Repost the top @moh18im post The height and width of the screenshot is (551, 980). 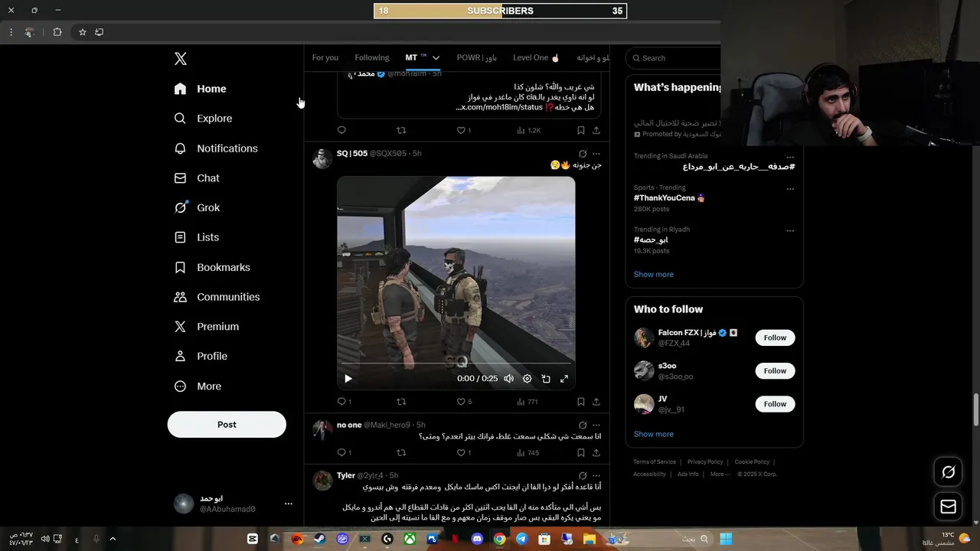(401, 131)
